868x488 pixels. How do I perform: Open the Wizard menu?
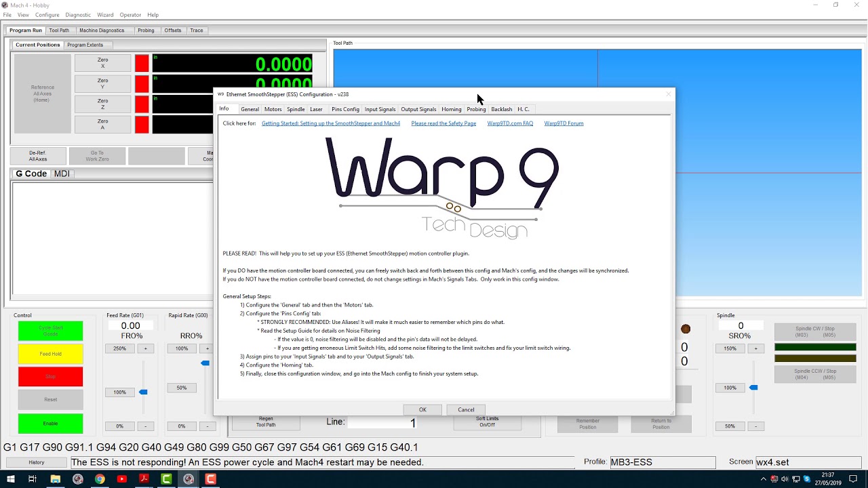[x=105, y=15]
